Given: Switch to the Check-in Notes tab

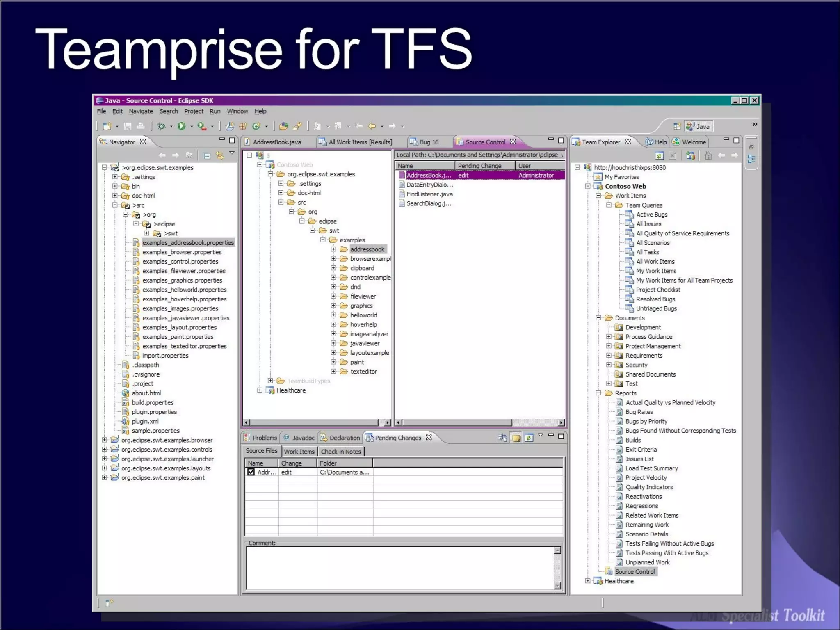Looking at the screenshot, I should (341, 452).
